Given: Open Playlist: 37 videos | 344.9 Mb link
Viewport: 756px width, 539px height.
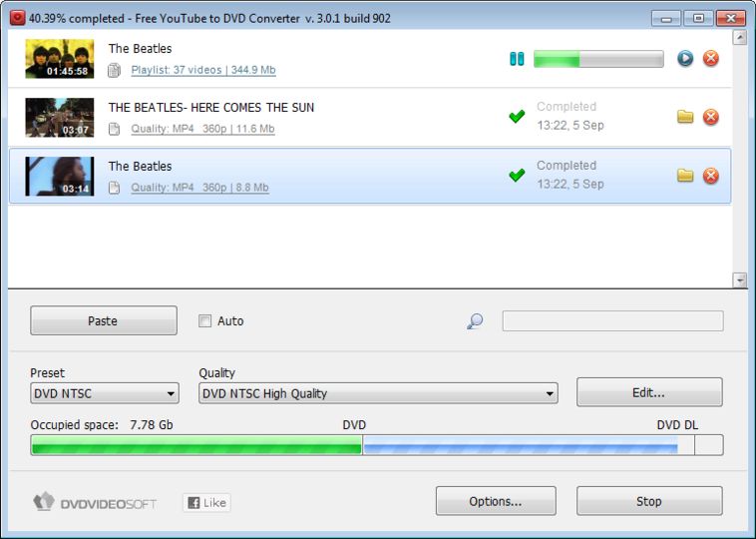Looking at the screenshot, I should click(203, 70).
